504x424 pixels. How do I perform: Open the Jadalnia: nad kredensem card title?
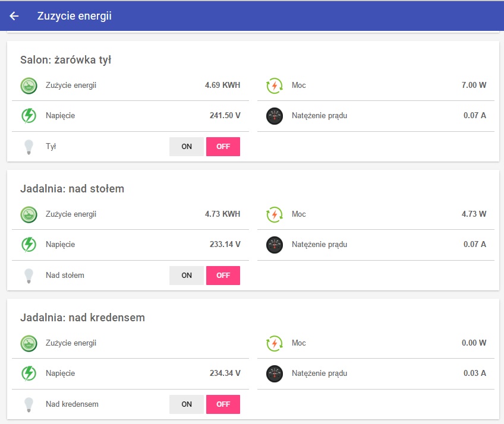[83, 317]
